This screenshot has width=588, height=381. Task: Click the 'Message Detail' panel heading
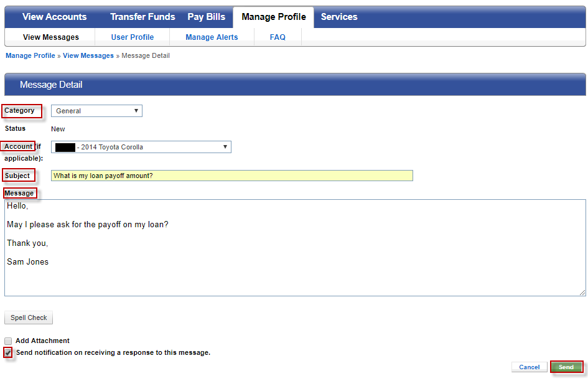[x=51, y=85]
